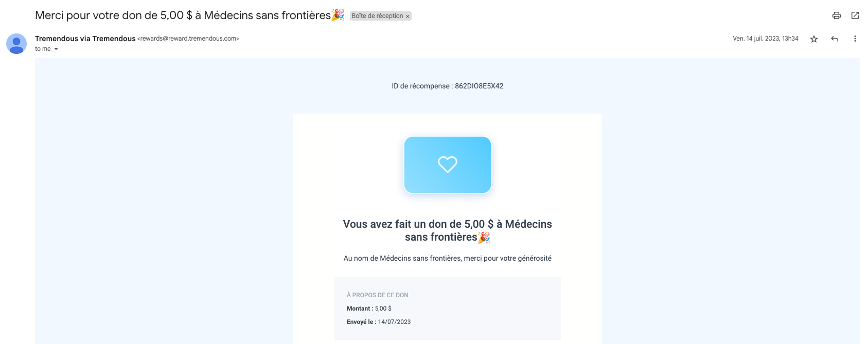The width and height of the screenshot is (868, 344).
Task: Click the reward ID 862DIO8E5X42
Action: (479, 86)
